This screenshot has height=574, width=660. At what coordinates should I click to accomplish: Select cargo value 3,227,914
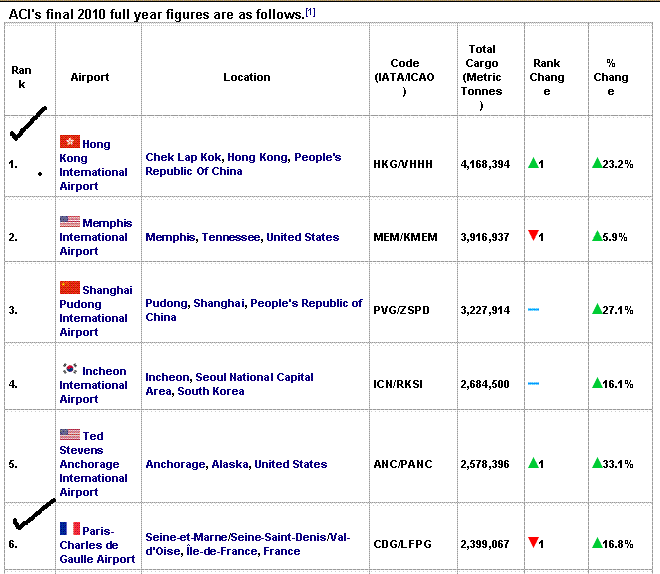pyautogui.click(x=485, y=311)
